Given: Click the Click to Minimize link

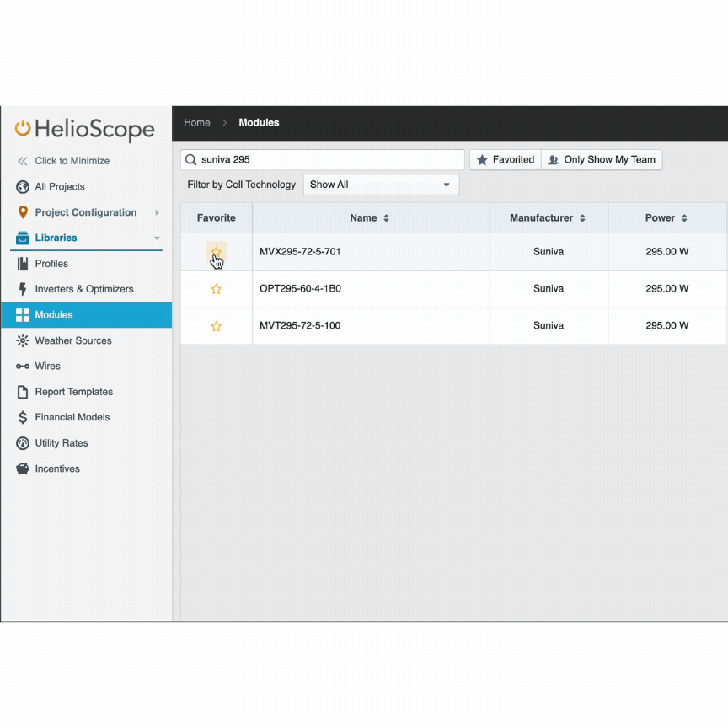Looking at the screenshot, I should click(72, 161).
